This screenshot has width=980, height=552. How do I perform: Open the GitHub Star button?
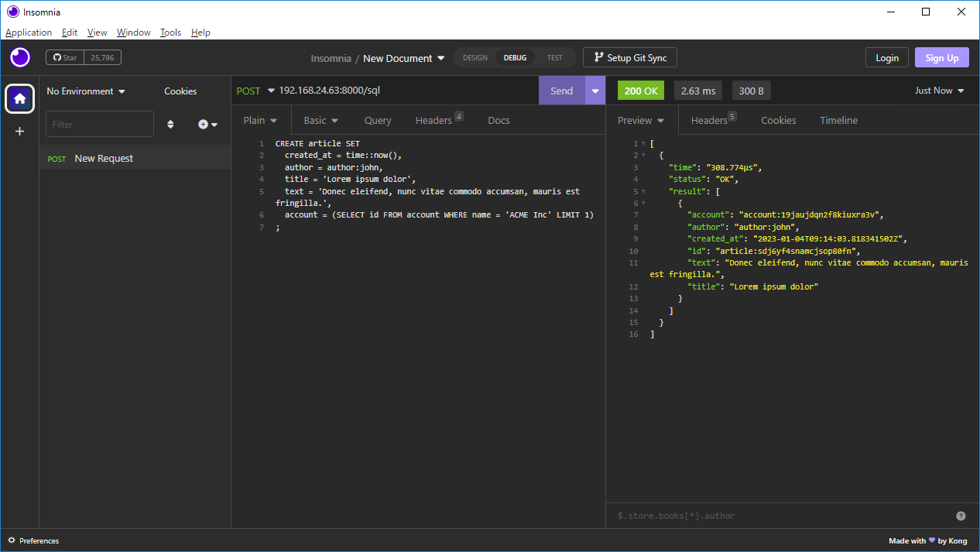click(x=64, y=57)
